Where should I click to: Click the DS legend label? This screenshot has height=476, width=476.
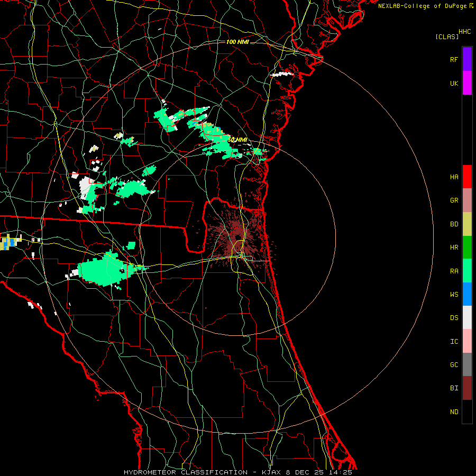click(454, 318)
